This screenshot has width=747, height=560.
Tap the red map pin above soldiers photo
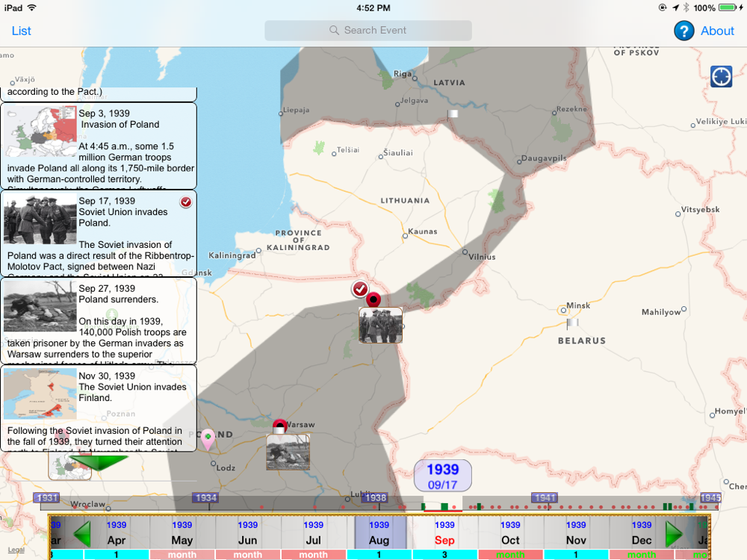point(373,300)
